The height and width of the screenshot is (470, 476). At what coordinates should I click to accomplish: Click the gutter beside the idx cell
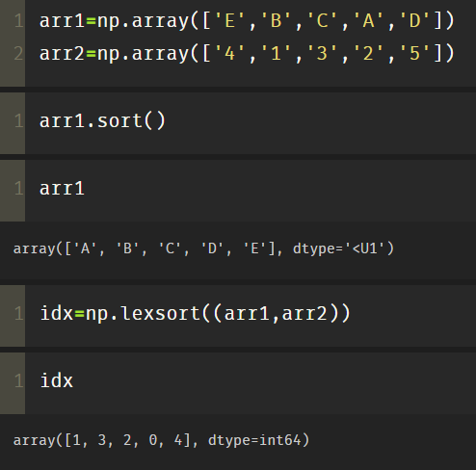point(13,383)
